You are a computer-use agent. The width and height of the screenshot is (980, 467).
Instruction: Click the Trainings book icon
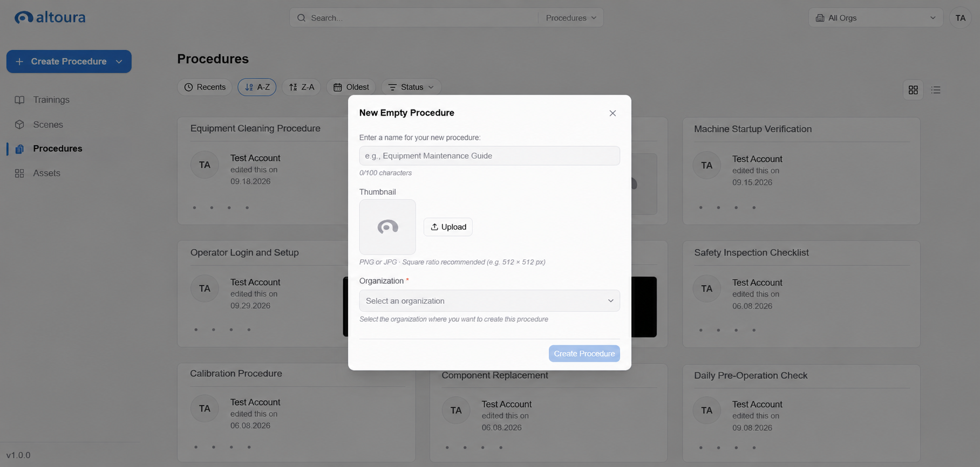[x=19, y=100]
